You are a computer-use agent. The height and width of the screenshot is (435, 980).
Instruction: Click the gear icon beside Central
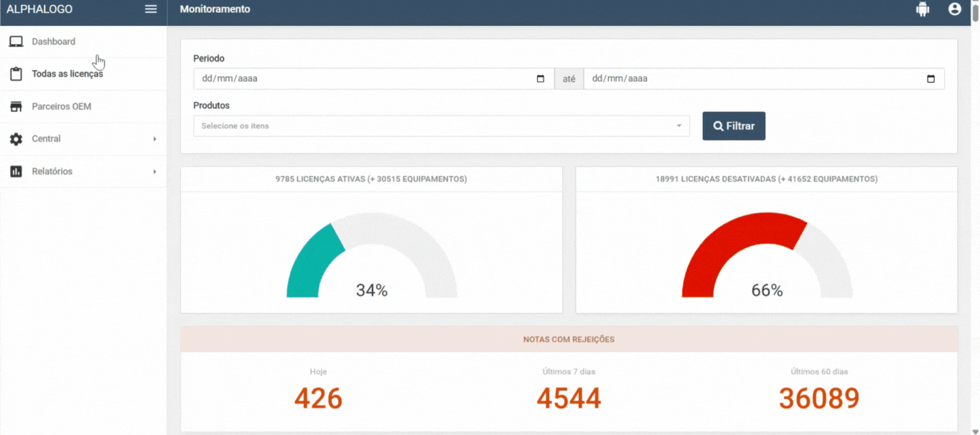(16, 139)
